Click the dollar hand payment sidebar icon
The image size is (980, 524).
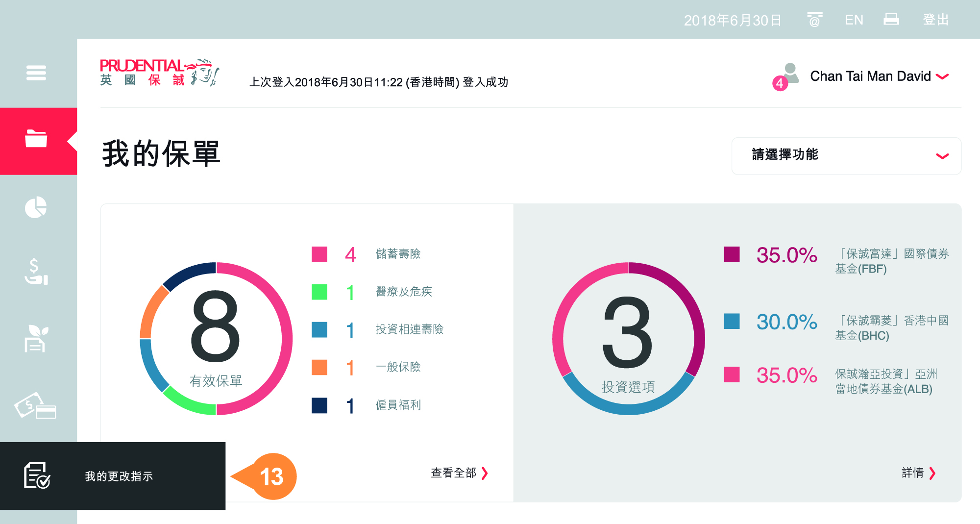(36, 272)
